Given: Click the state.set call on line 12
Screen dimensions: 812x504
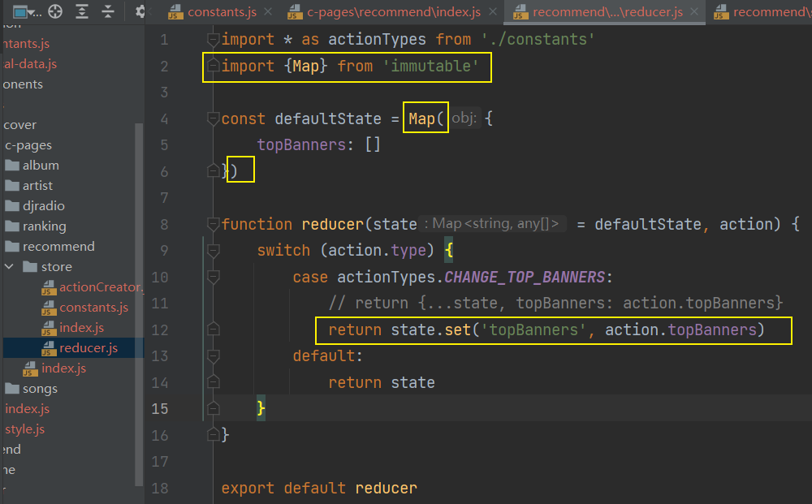Looking at the screenshot, I should pyautogui.click(x=430, y=330).
